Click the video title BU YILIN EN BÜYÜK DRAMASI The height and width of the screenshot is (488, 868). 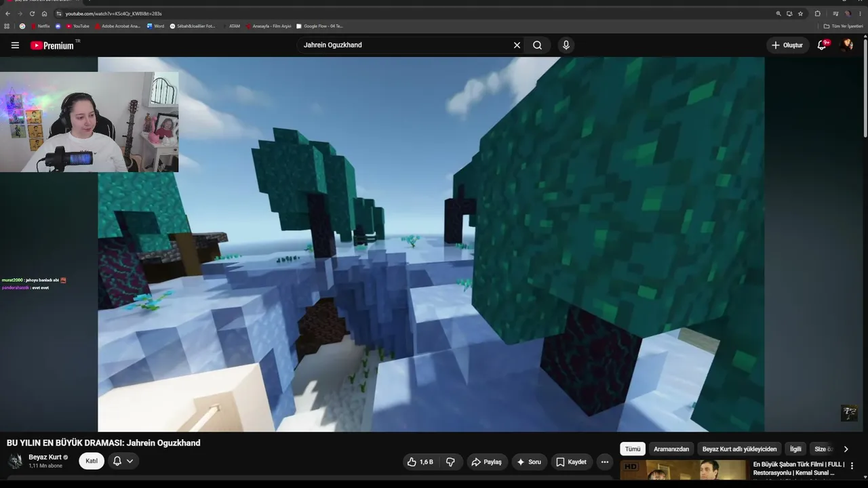click(104, 443)
